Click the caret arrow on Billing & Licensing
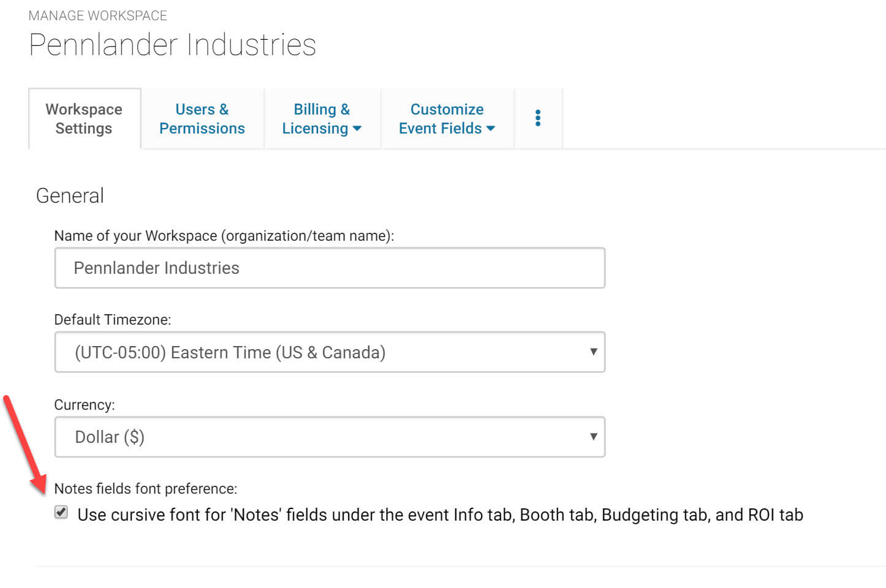Viewport: 886px width, 588px height. [357, 129]
